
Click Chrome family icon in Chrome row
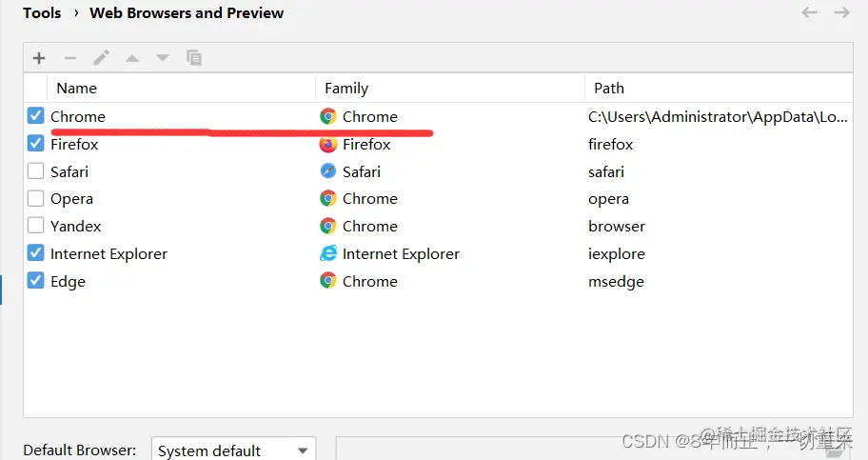click(328, 116)
